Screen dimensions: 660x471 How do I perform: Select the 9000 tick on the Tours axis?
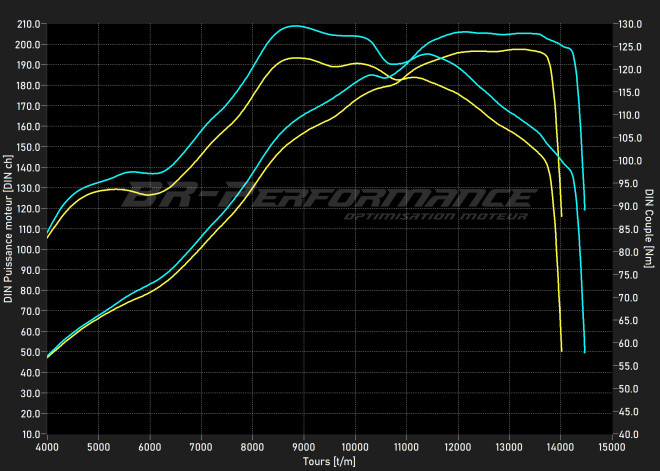pyautogui.click(x=304, y=446)
